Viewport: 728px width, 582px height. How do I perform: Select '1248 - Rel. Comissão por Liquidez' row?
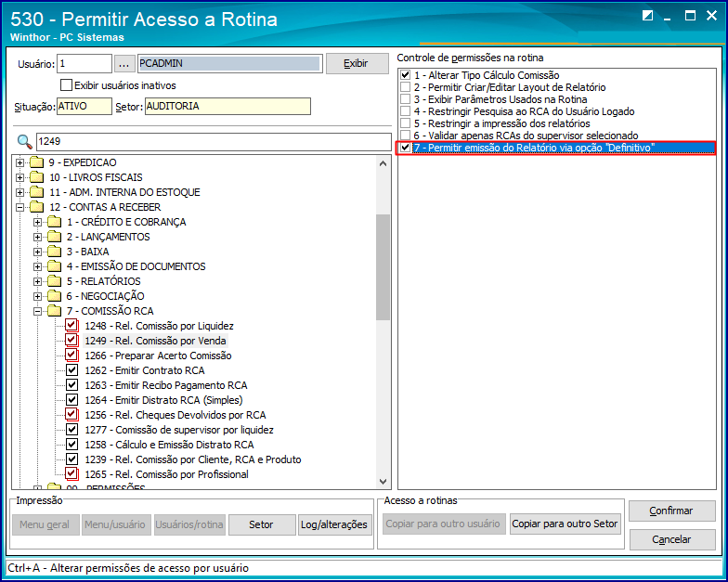coord(159,326)
